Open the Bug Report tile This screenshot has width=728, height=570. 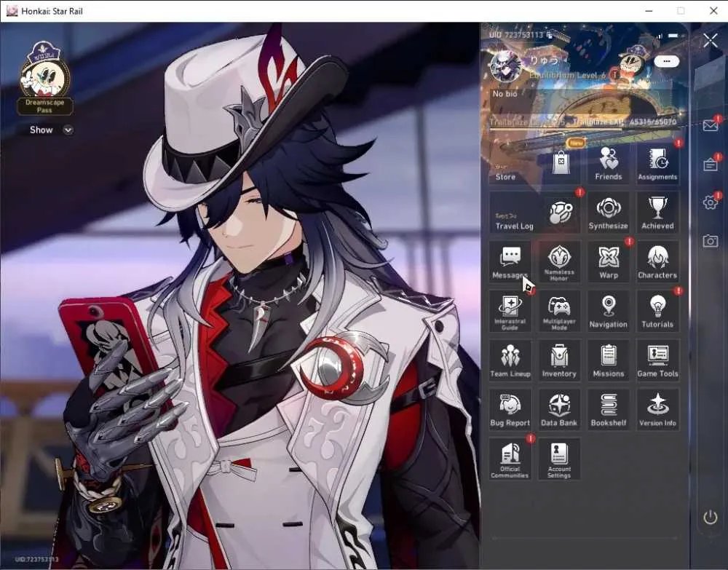(x=510, y=410)
